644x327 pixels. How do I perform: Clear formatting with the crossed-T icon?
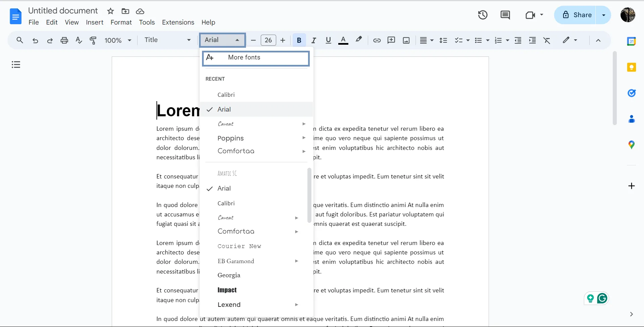point(547,40)
